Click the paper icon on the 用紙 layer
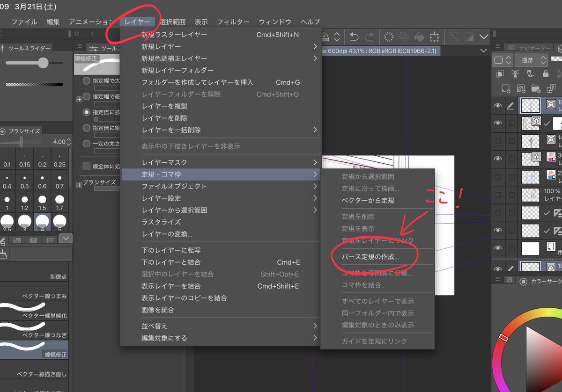The image size is (562, 392). (x=551, y=247)
